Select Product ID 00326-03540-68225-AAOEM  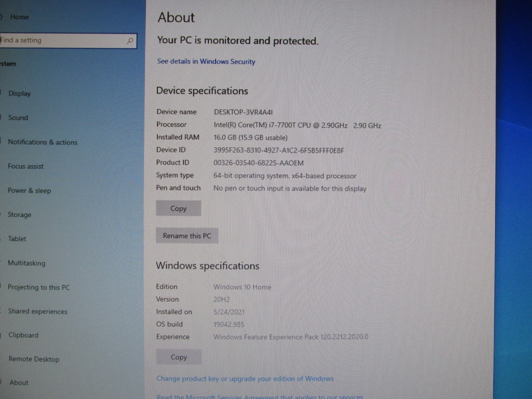pos(259,163)
